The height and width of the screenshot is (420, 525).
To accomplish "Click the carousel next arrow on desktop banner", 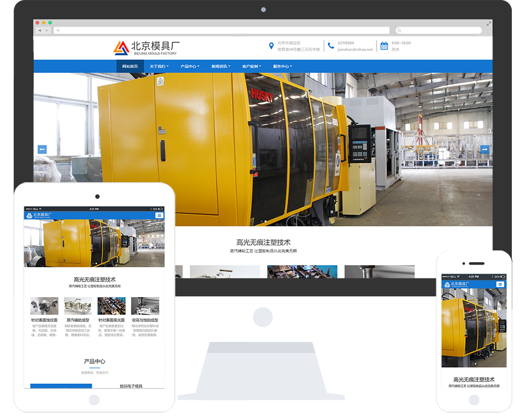I will pyautogui.click(x=485, y=149).
